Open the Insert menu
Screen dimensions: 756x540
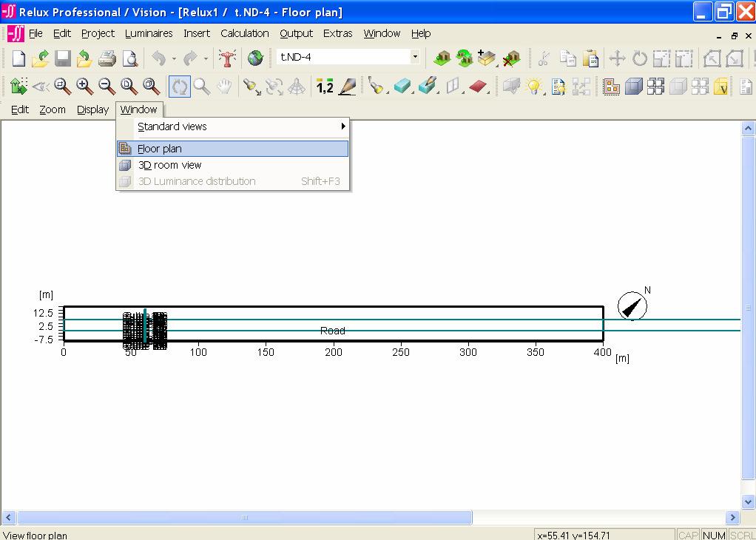click(197, 33)
